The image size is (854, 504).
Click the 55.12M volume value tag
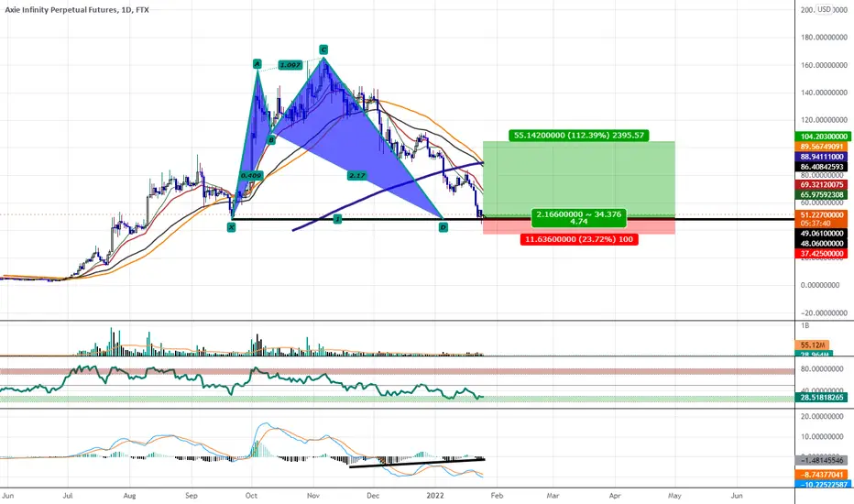[x=812, y=345]
